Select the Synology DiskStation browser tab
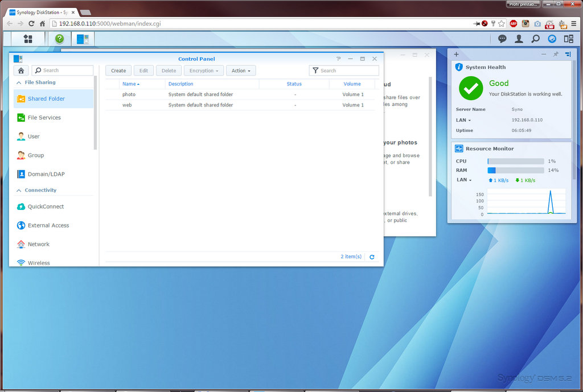The width and height of the screenshot is (583, 392). [42, 13]
